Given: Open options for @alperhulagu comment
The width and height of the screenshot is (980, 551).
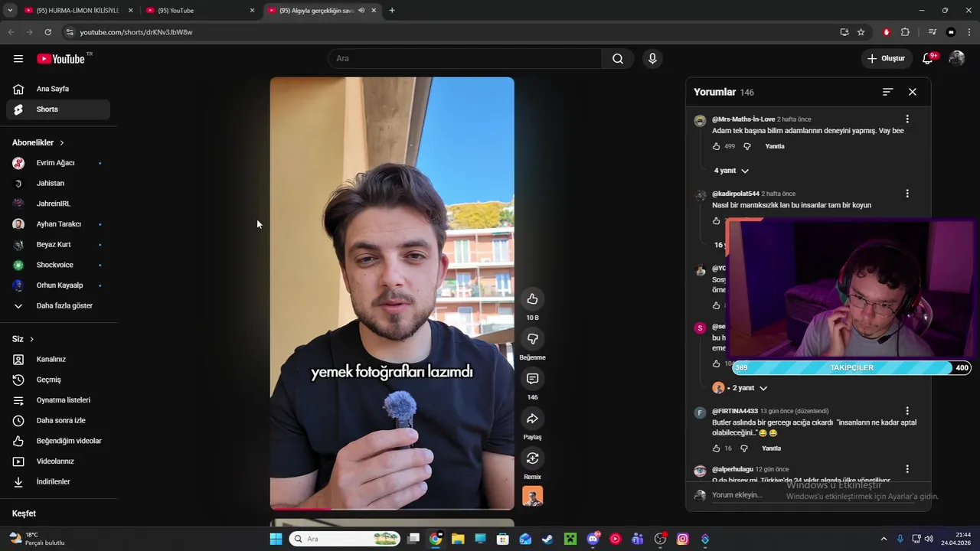Looking at the screenshot, I should 907,469.
